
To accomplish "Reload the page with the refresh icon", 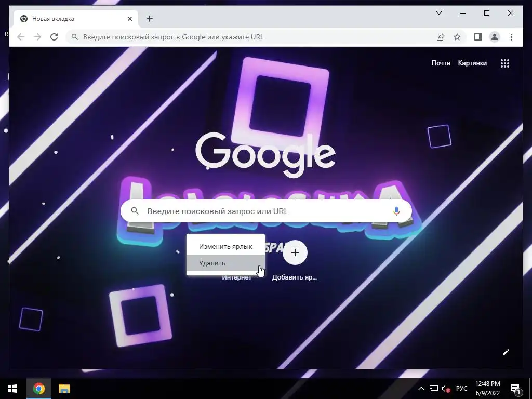I will [x=54, y=37].
